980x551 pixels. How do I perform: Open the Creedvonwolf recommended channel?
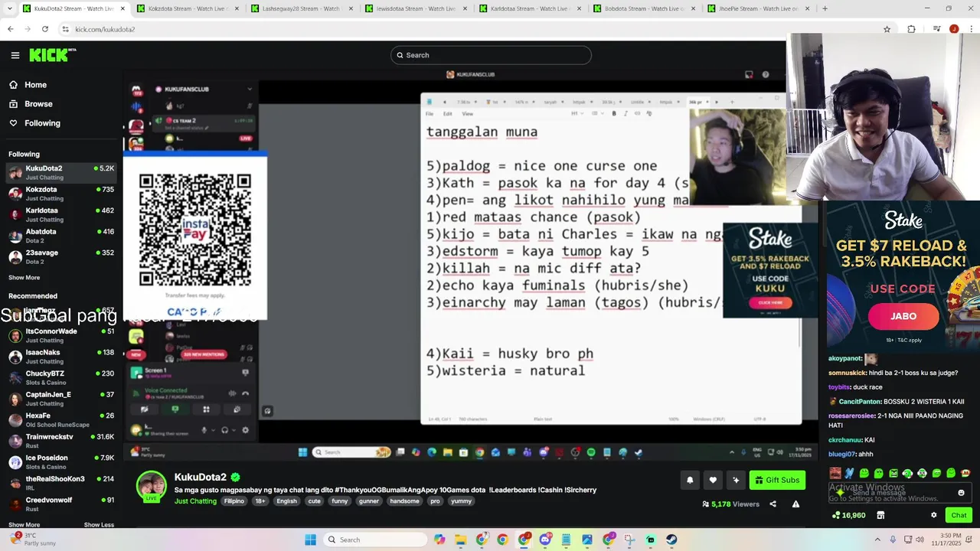click(x=61, y=504)
